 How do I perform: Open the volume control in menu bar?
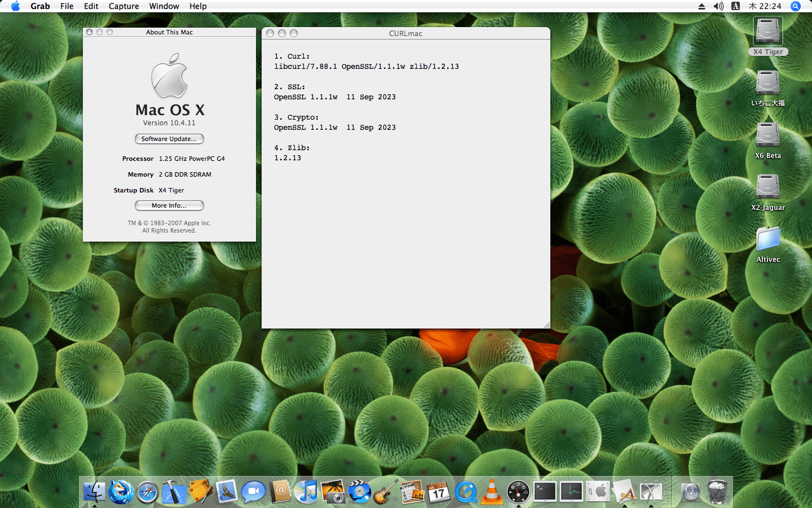pos(718,6)
